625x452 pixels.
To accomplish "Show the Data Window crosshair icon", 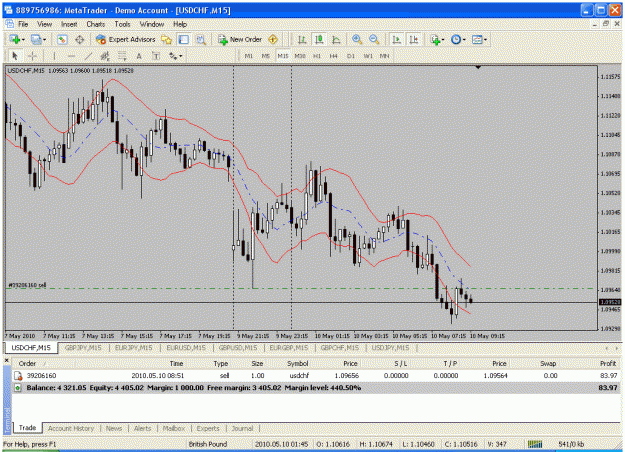I will pos(80,39).
